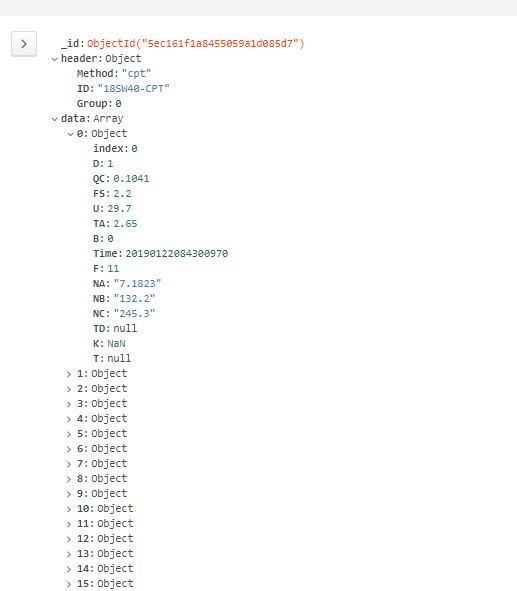The height and width of the screenshot is (591, 517).
Task: Collapse the 0: Object entry
Action: tap(70, 134)
